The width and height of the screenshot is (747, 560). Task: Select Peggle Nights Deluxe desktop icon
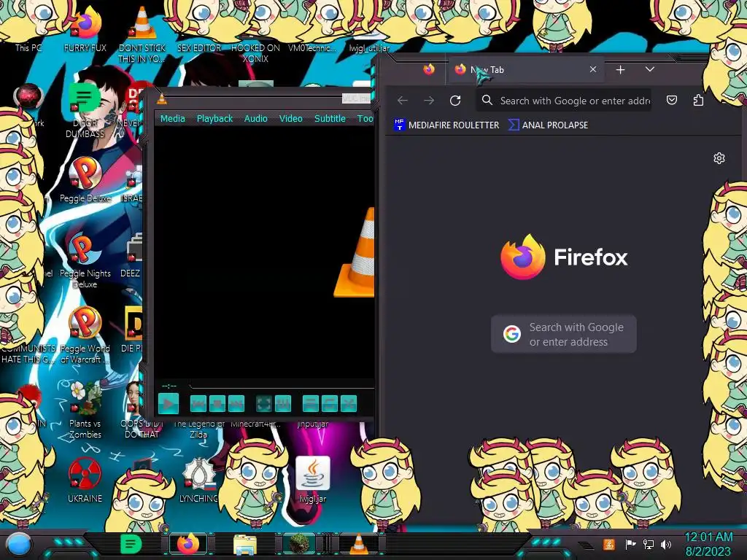tap(85, 261)
